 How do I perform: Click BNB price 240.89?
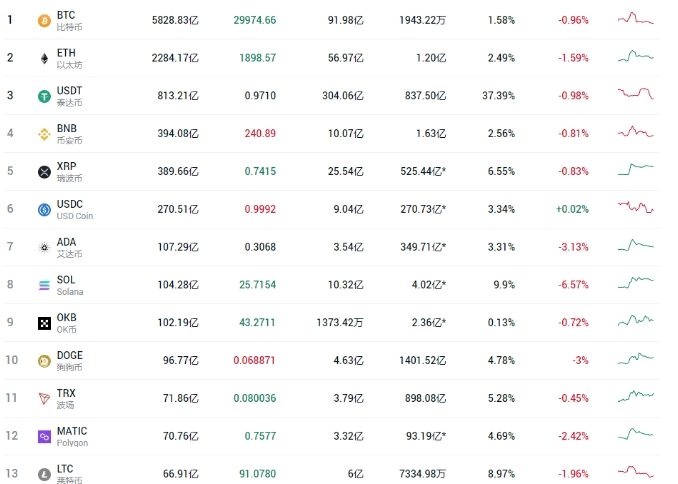pos(260,134)
